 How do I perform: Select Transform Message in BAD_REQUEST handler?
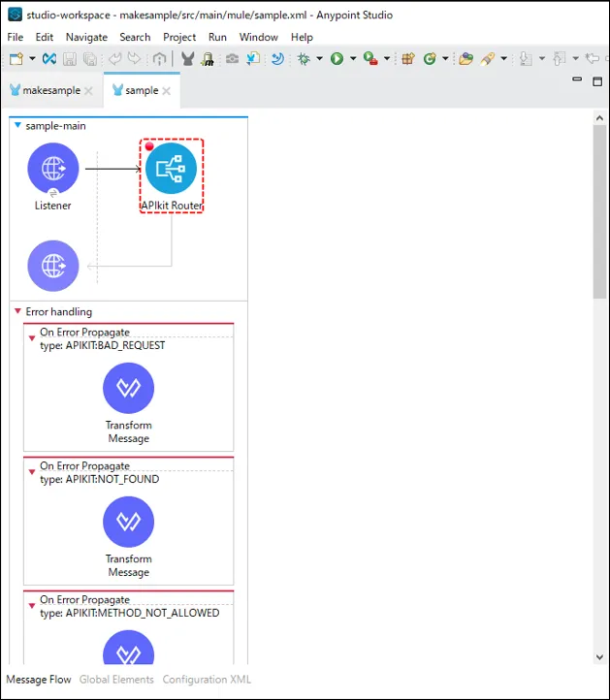[x=129, y=389]
